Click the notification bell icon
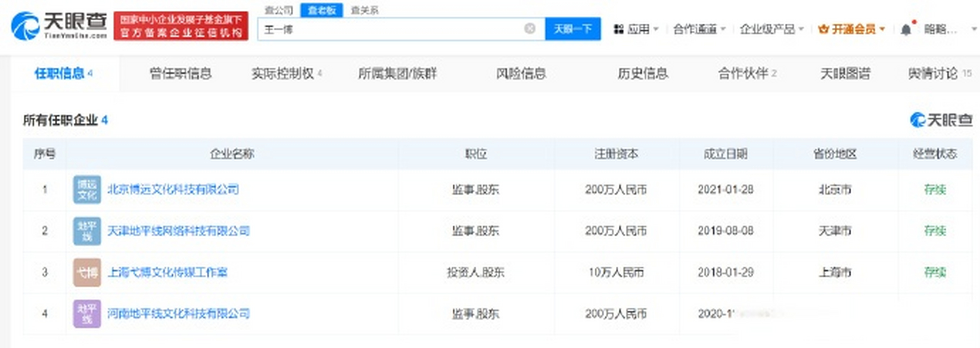The height and width of the screenshot is (348, 980). 906,29
